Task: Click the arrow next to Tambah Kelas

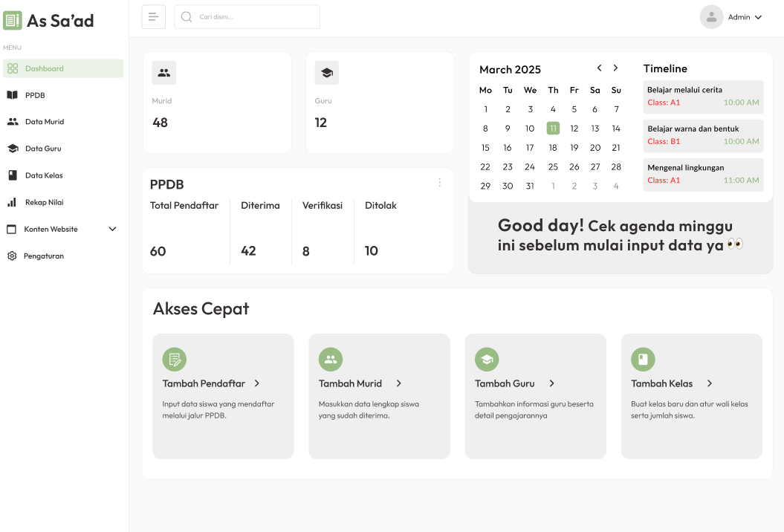Action: (710, 383)
